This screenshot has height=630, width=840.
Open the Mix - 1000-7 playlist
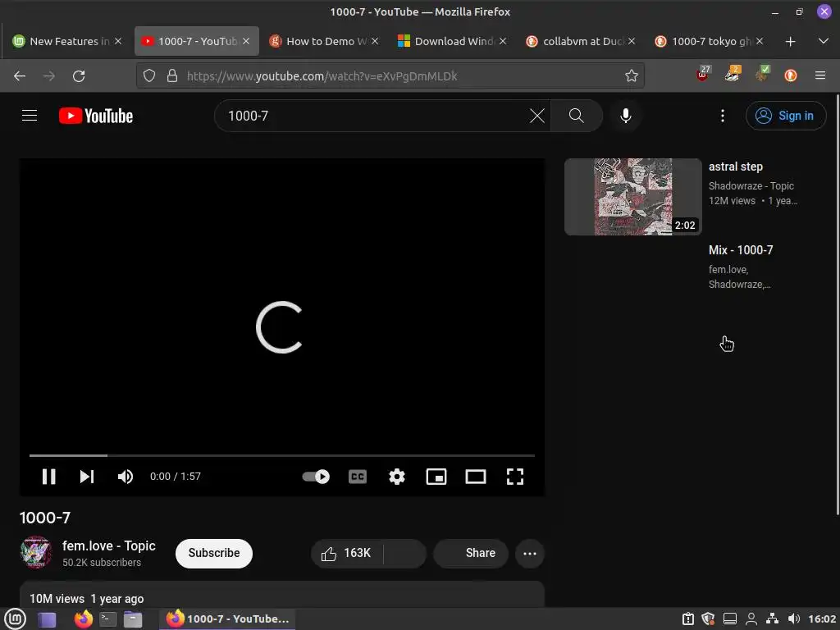(x=741, y=250)
